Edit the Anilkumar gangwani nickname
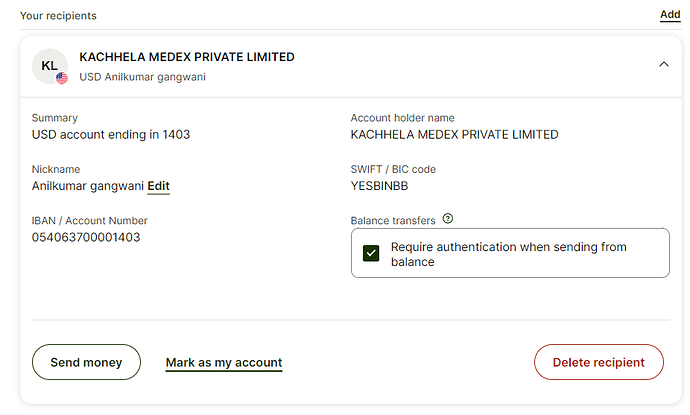This screenshot has height=415, width=690. pyautogui.click(x=158, y=186)
